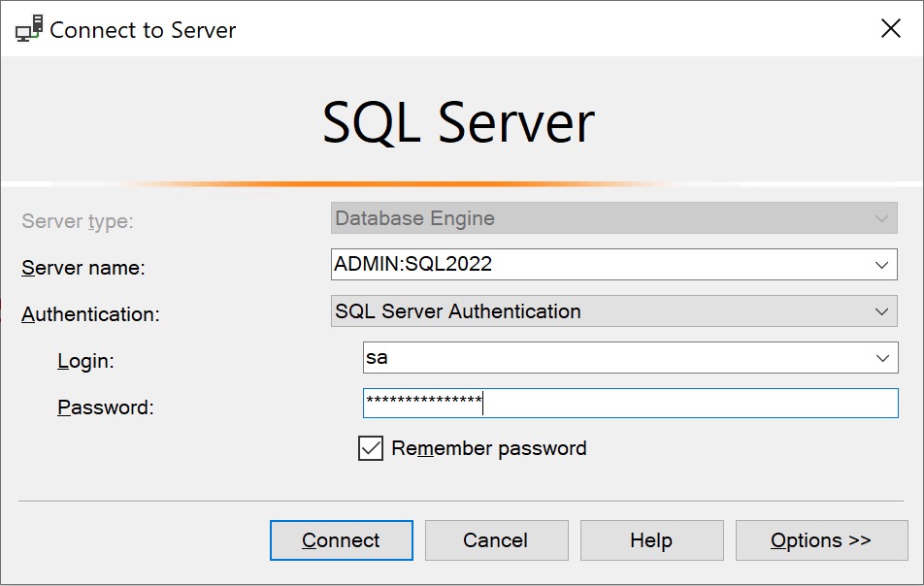Click the Connect to Server title text
The height and width of the screenshot is (586, 924).
pos(143,30)
